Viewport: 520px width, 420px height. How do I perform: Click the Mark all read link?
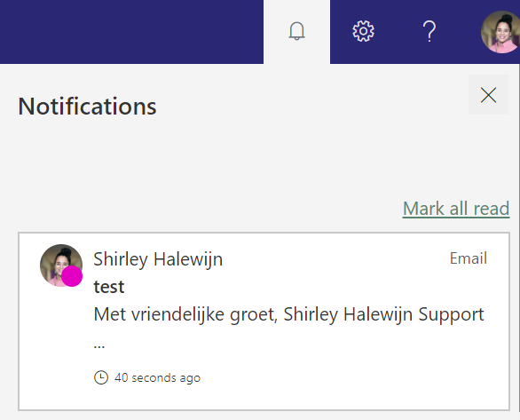click(x=456, y=209)
